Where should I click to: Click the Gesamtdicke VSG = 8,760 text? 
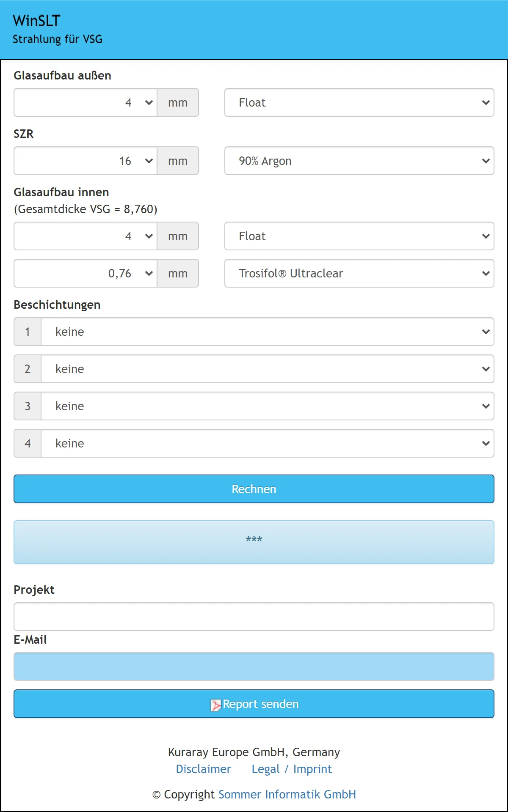tap(86, 209)
